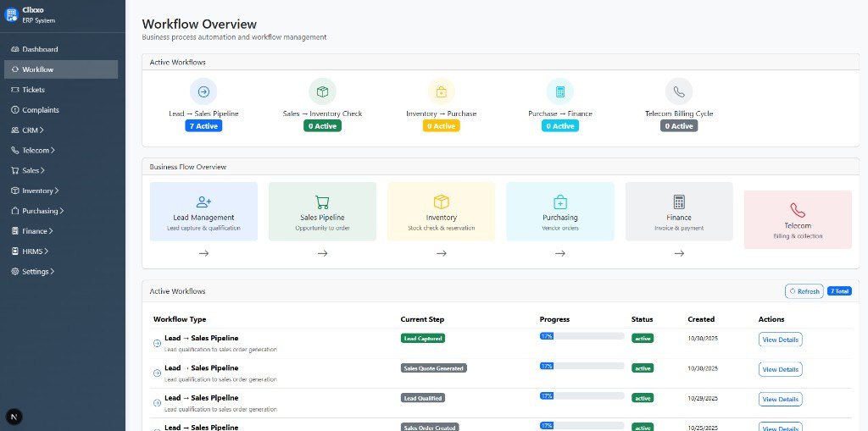
Task: Click the 7 Active badge
Action: [203, 126]
